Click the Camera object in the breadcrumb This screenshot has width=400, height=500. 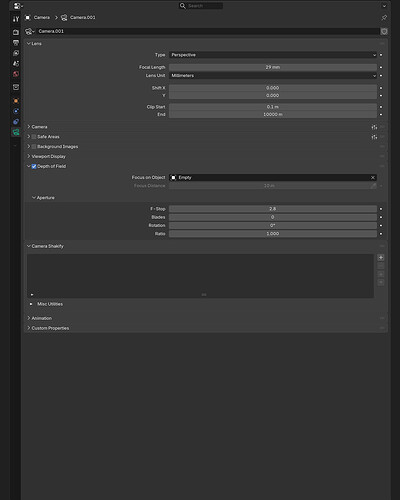[x=38, y=17]
